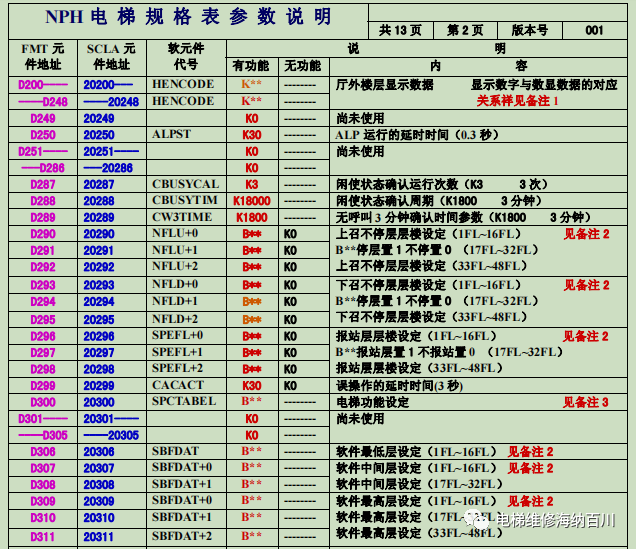
Task: Select address cell 'D311'
Action: [x=43, y=537]
